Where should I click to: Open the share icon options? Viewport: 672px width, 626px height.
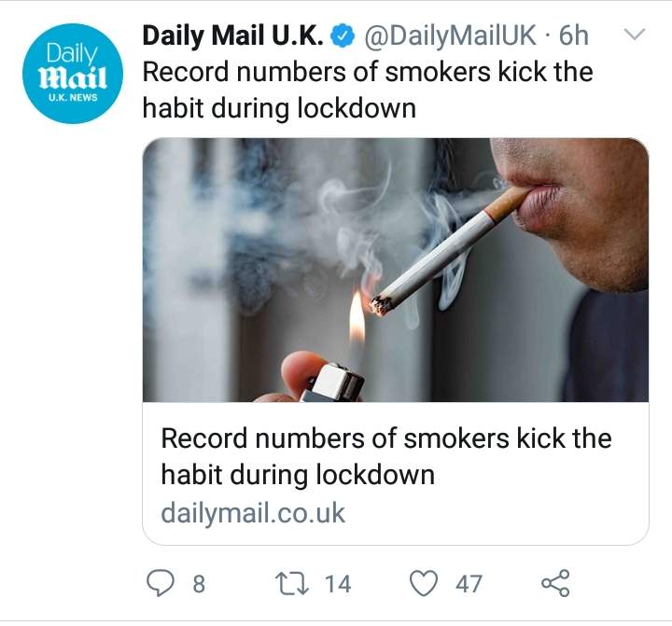point(555,583)
